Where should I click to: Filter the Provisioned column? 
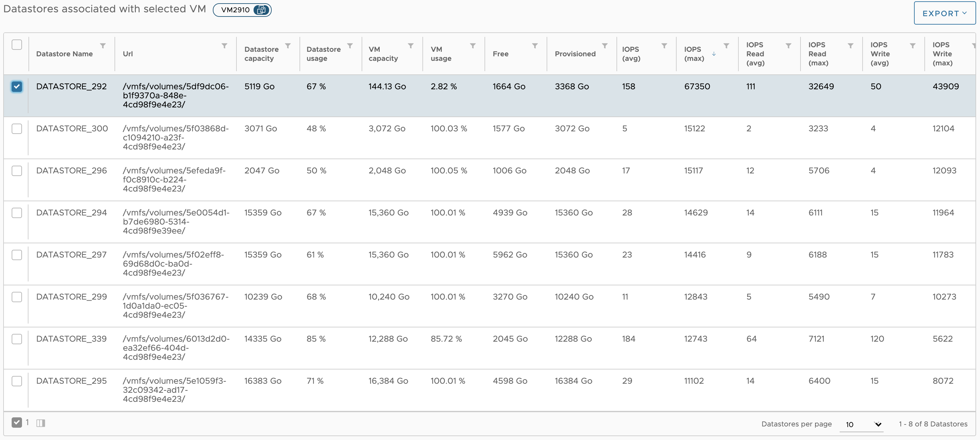605,46
